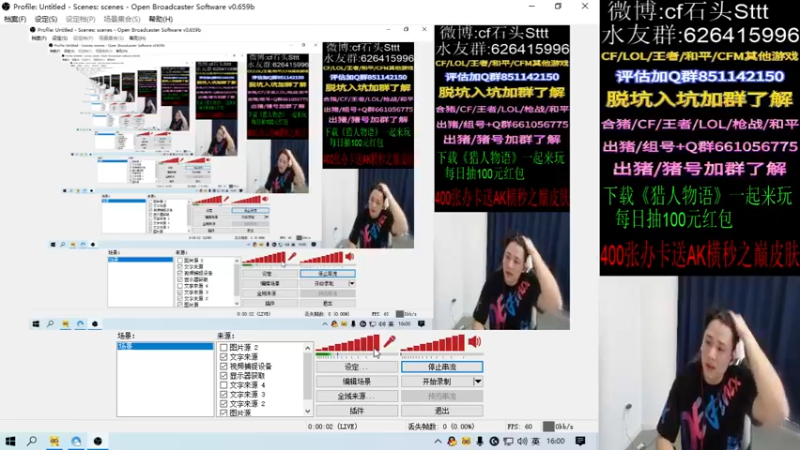Viewport: 800px width, 450px height.
Task: Open the 设定档(P) menu
Action: 80,19
